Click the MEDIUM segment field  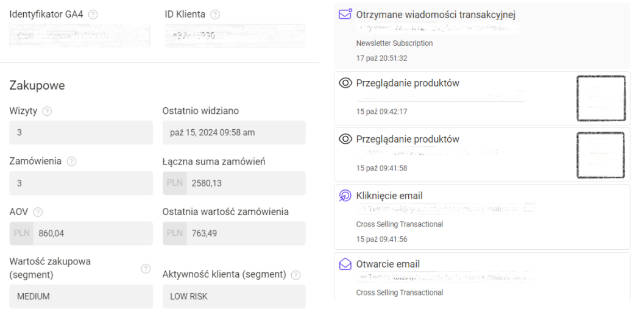click(81, 296)
